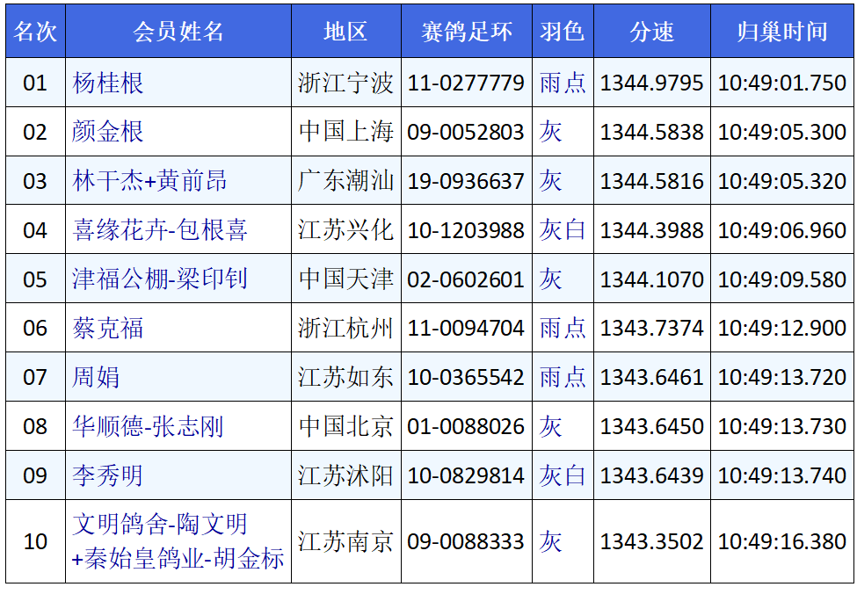Screen dimensions: 857x616
Task: Open 津福公棚-梁印钊 member entry
Action: (160, 279)
